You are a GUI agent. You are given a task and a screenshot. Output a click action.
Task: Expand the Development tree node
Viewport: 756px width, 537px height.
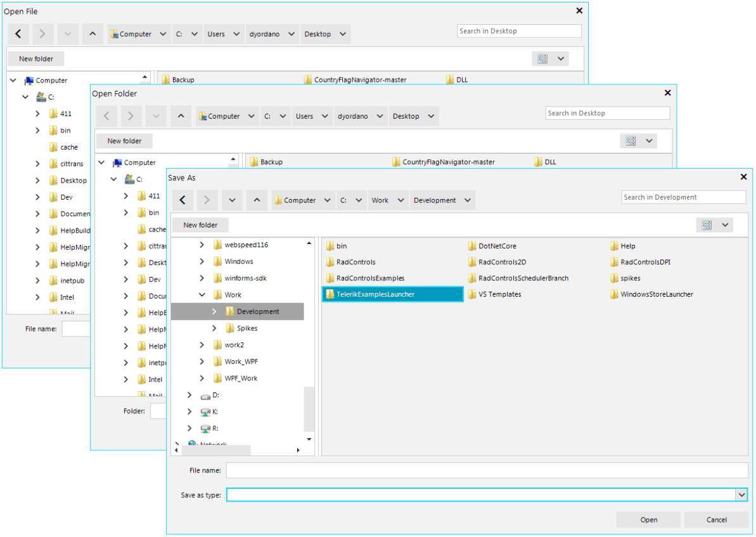tap(215, 312)
